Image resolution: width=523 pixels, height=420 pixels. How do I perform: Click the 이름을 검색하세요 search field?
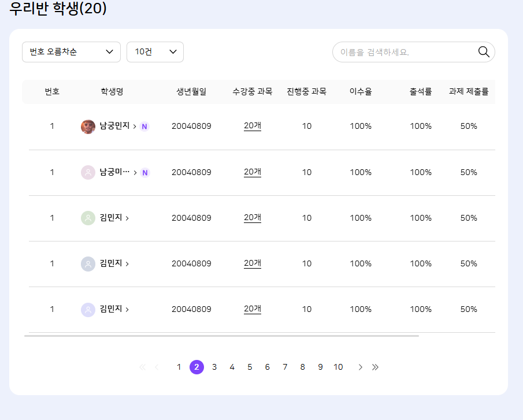405,52
